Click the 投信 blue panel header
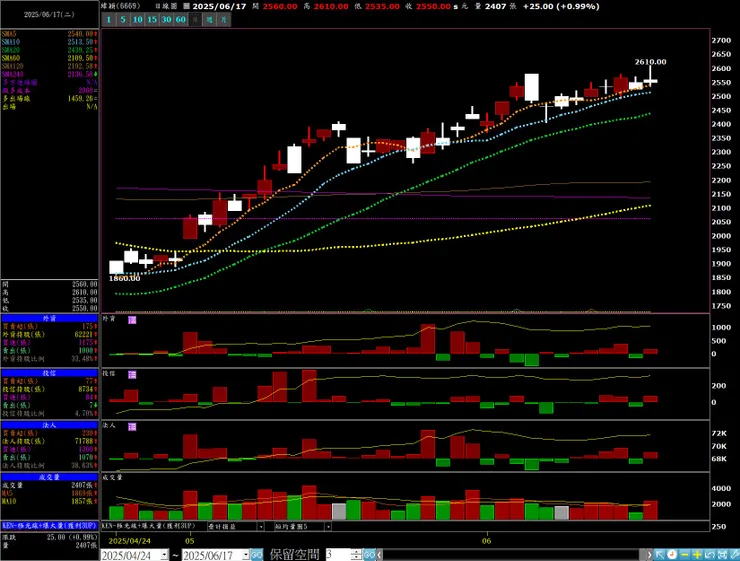The image size is (740, 561). [x=50, y=373]
